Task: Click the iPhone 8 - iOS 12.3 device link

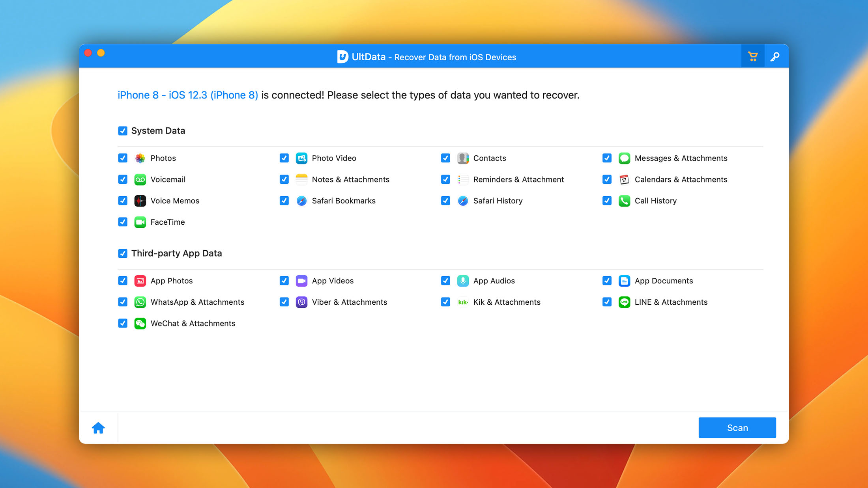Action: click(188, 95)
